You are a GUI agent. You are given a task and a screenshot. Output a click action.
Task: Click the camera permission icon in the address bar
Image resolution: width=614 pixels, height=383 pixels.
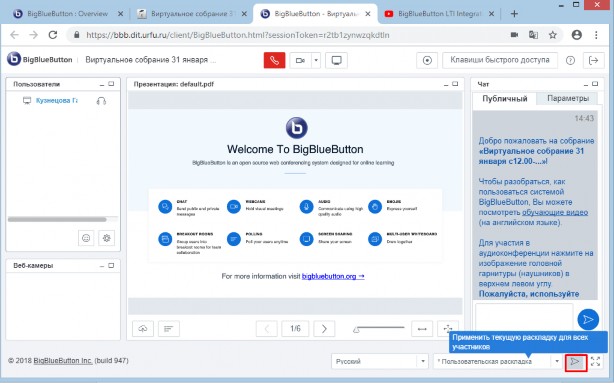coord(515,35)
